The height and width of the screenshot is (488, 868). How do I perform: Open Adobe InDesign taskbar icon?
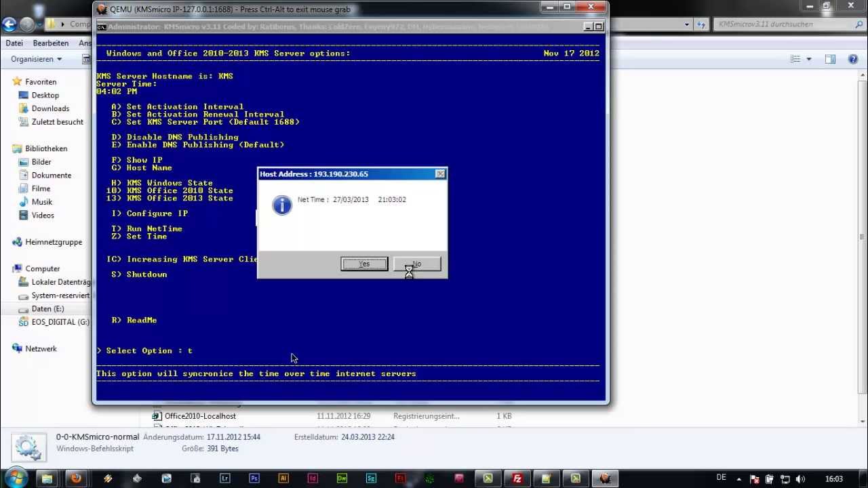[313, 479]
